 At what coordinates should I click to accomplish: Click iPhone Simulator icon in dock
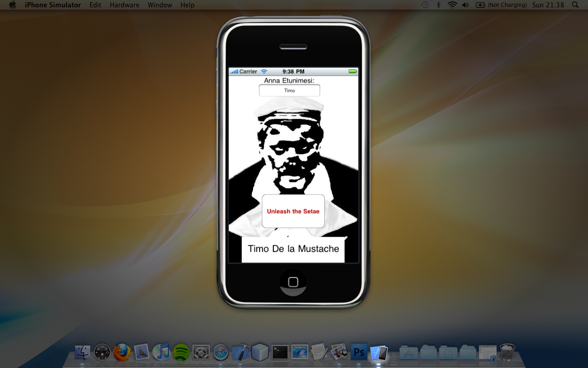coord(379,352)
